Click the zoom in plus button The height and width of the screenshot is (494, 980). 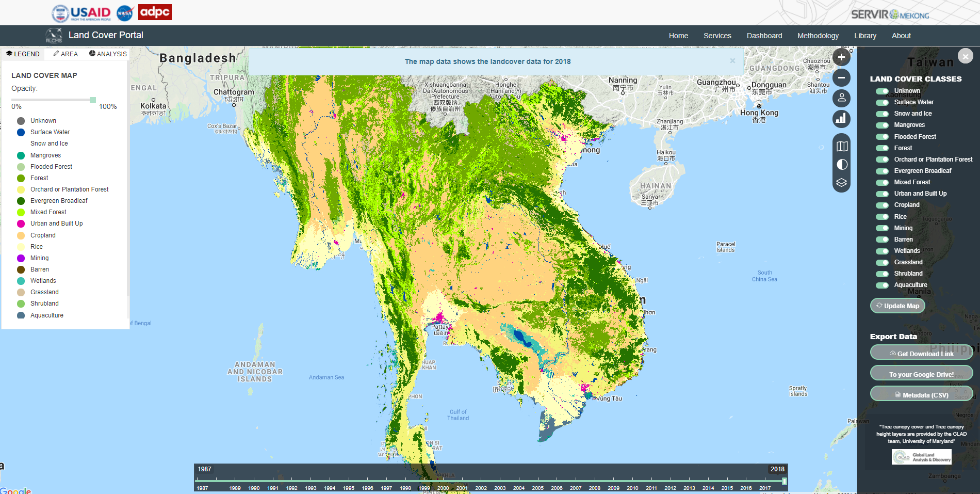841,57
